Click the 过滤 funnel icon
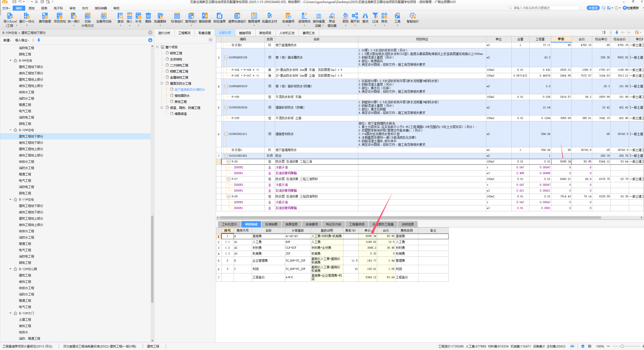 (375, 16)
